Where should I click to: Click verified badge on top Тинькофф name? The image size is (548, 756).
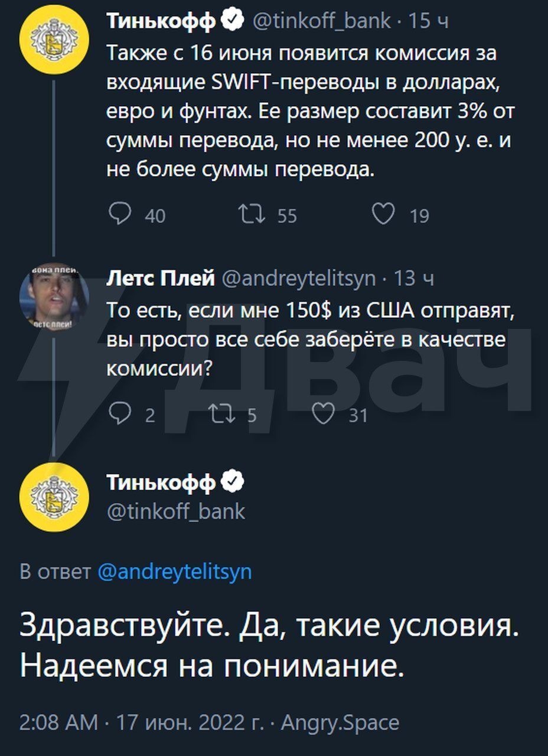233,21
